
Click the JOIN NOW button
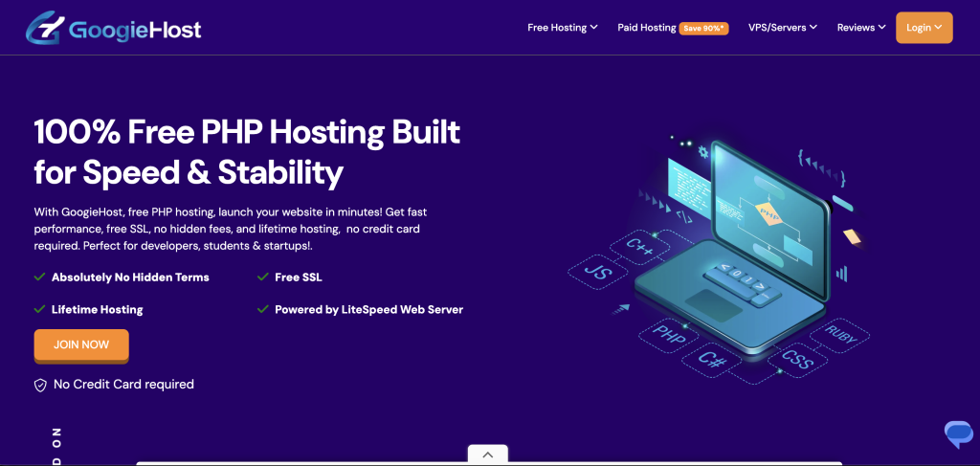pos(81,345)
